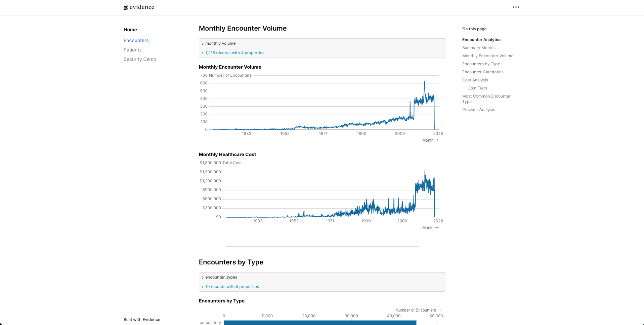Viewport: 644px width, 325px height.
Task: Select Home in the sidebar navigation
Action: (x=130, y=30)
